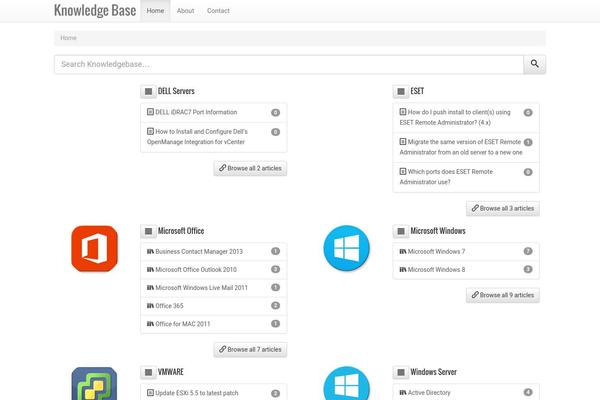Browse all 7 articles in Microsoft Office
The image size is (600, 400).
click(250, 349)
